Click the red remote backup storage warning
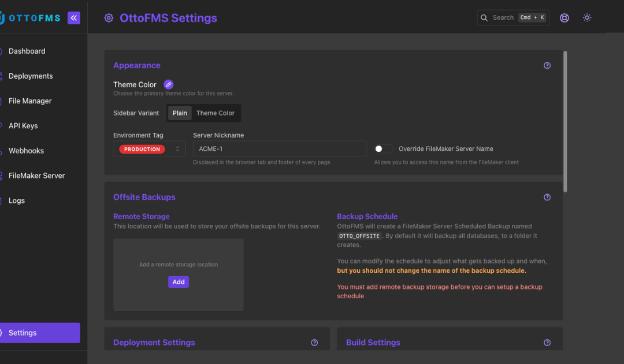 439,291
